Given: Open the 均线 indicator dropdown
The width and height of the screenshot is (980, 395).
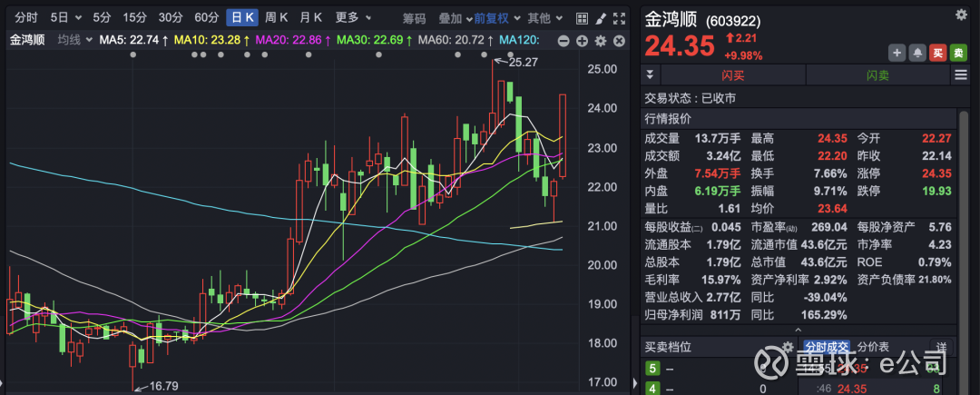Looking at the screenshot, I should pos(75,41).
